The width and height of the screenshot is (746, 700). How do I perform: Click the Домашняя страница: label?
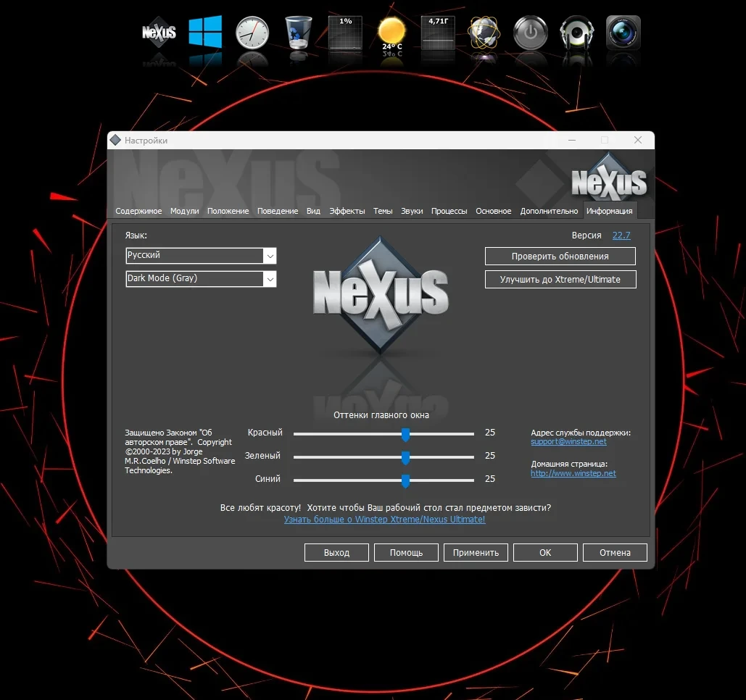[569, 464]
